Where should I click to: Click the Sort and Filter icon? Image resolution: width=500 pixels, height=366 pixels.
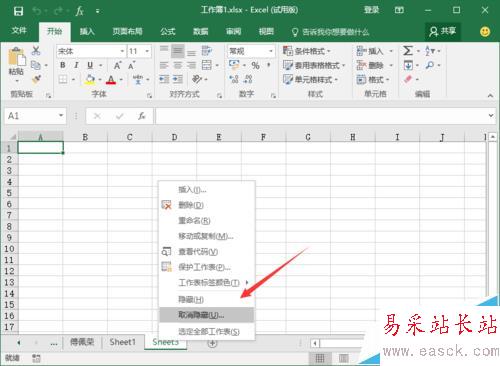[430, 51]
